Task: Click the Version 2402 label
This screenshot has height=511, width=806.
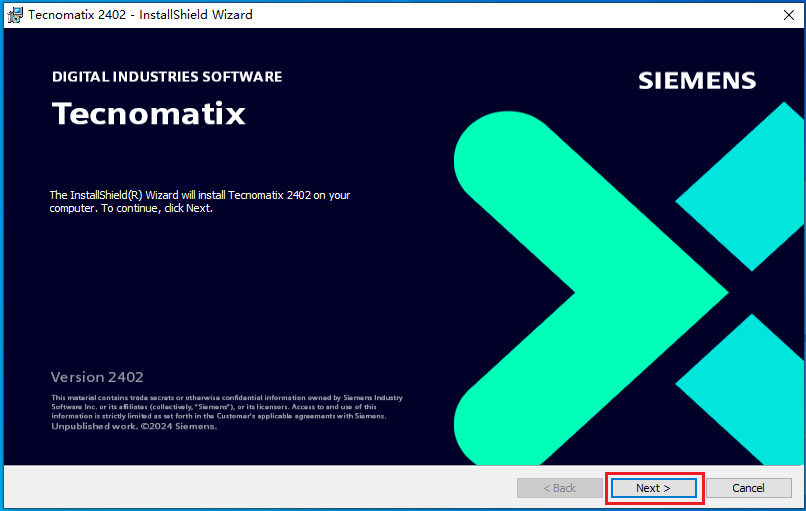Action: click(x=97, y=377)
